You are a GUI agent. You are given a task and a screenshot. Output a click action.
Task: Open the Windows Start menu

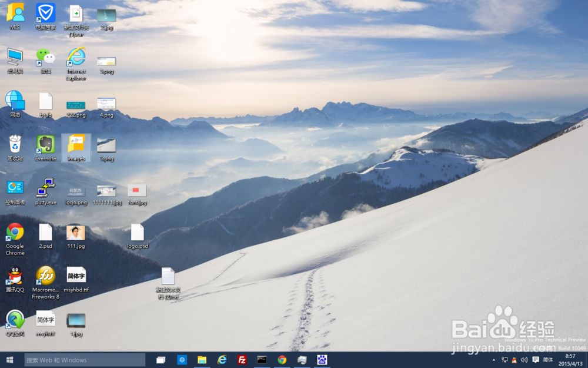(10, 360)
